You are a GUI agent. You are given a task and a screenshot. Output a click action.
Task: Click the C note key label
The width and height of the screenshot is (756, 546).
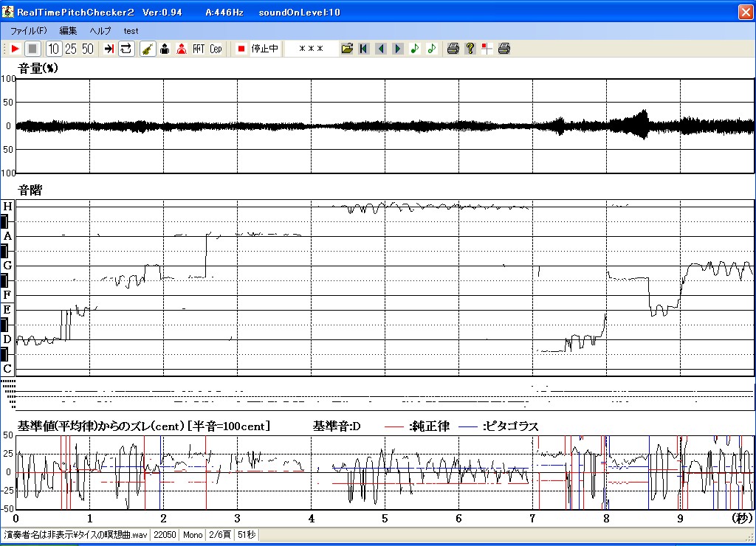[x=7, y=369]
